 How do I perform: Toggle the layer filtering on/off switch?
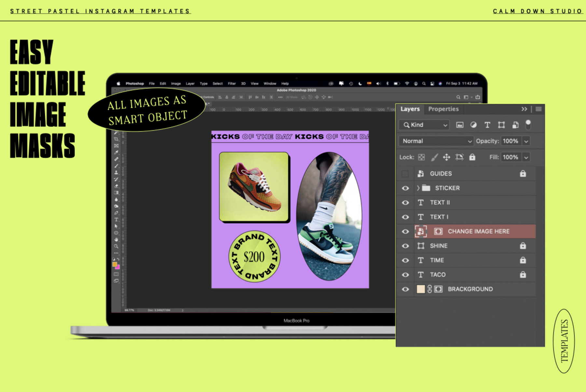pos(528,124)
